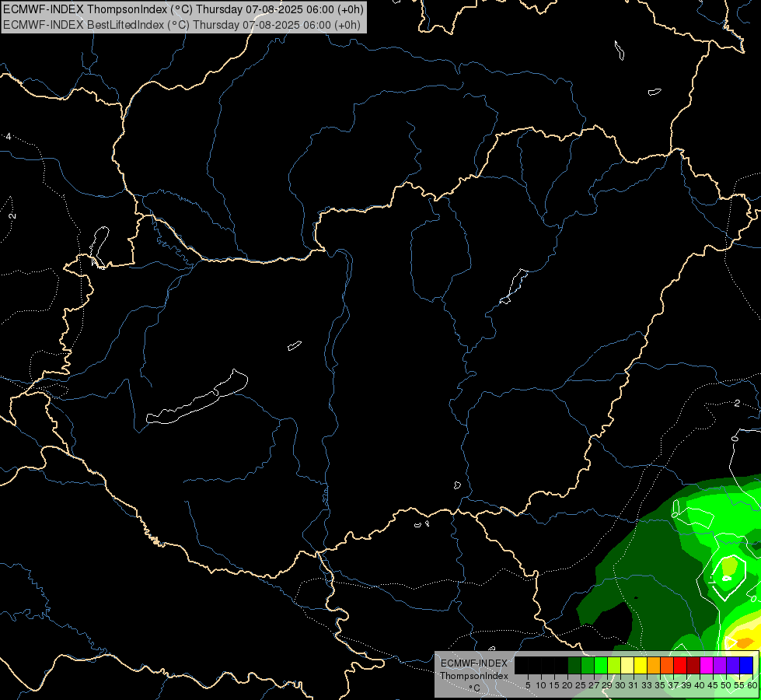761x700 pixels.
Task: Click the legend label 'ThompsonIndex'
Action: (x=474, y=676)
